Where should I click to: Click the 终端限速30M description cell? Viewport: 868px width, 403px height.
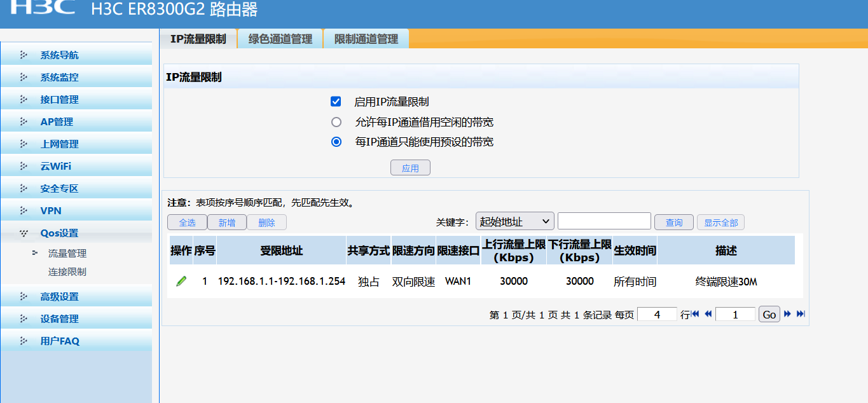(726, 282)
